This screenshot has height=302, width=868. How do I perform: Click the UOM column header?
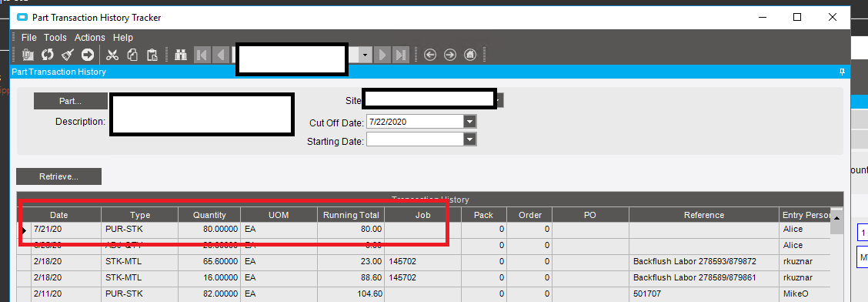pos(279,215)
